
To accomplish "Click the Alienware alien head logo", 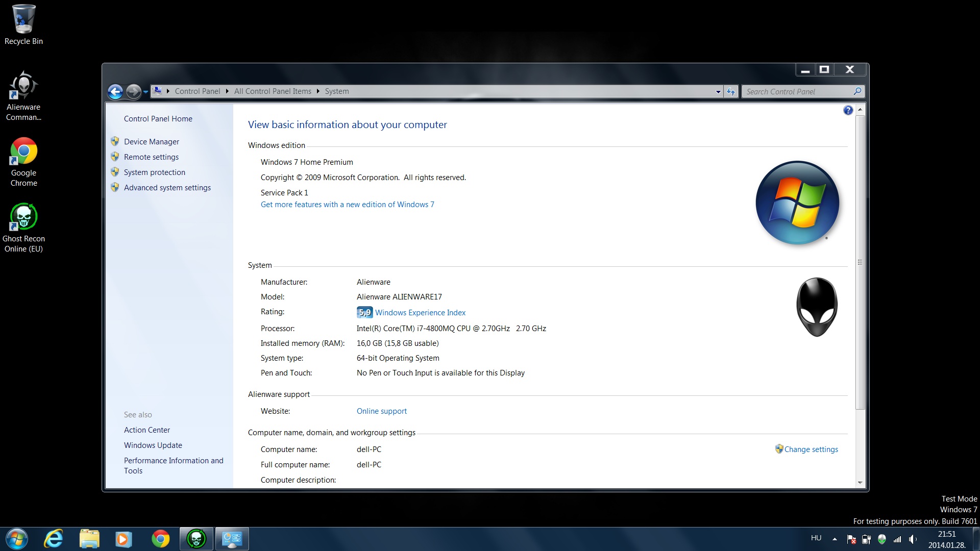I will tap(817, 307).
